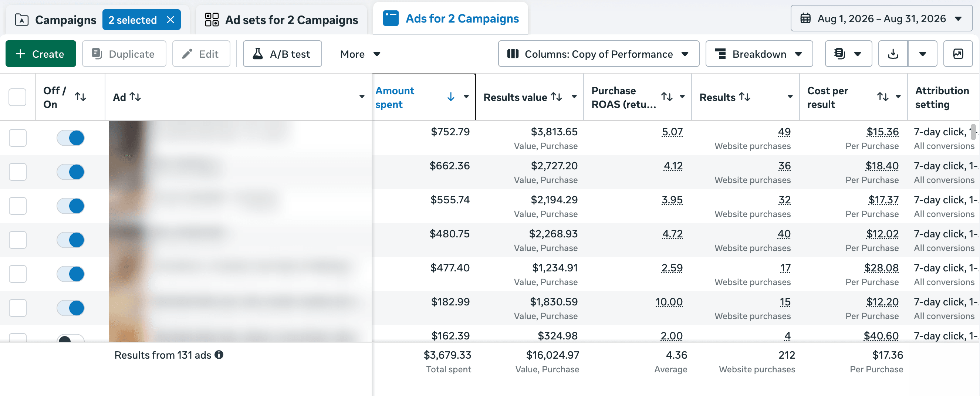Image resolution: width=980 pixels, height=396 pixels.
Task: Toggle Amount spent descending sort arrow
Action: point(451,97)
